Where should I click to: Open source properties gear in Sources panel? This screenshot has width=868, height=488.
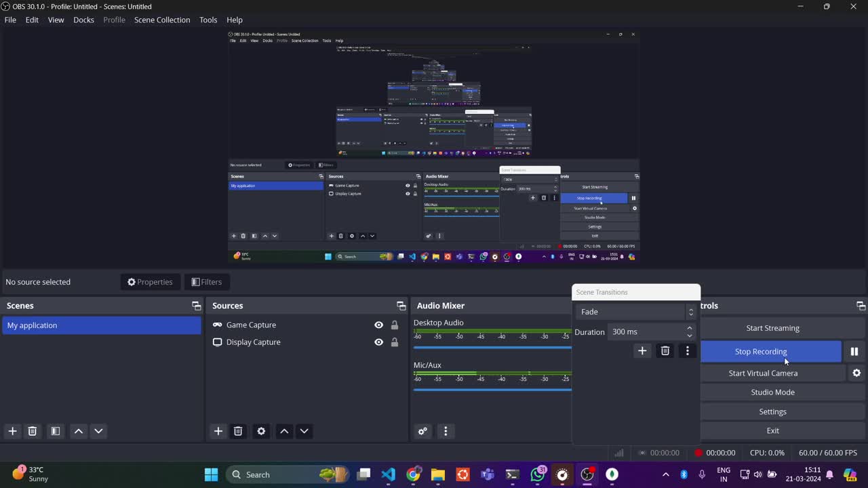click(261, 431)
